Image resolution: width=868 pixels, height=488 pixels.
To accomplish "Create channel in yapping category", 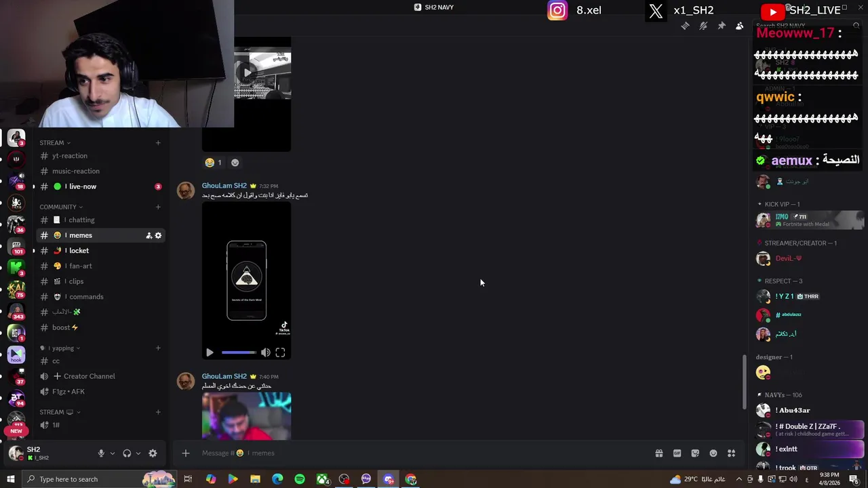I will 158,348.
